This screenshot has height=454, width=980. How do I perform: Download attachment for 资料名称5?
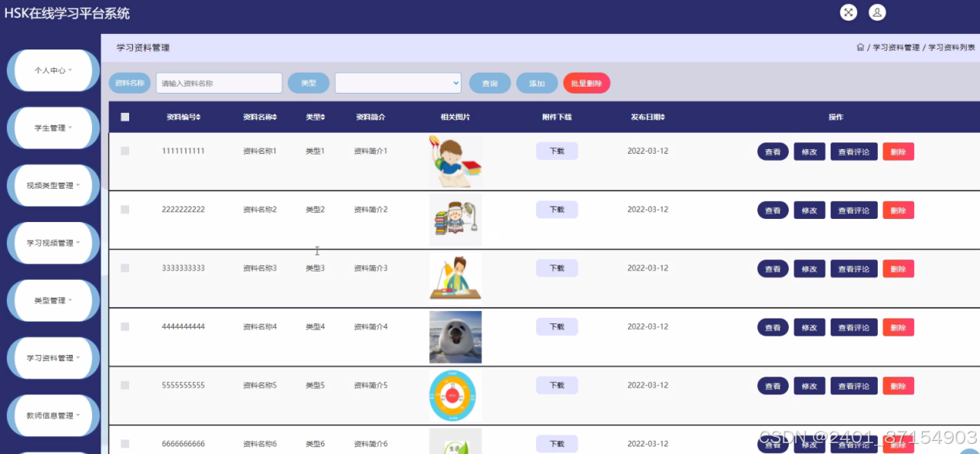click(x=557, y=385)
